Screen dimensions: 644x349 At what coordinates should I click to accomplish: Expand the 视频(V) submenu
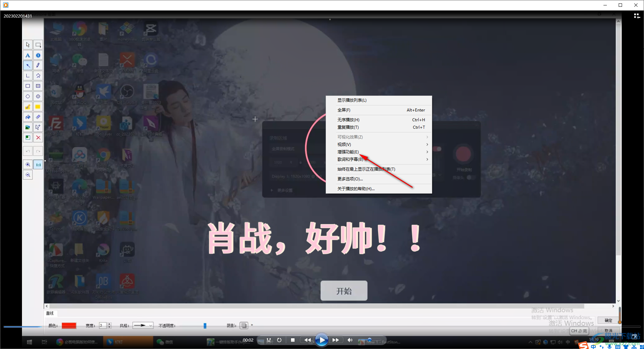coord(379,144)
